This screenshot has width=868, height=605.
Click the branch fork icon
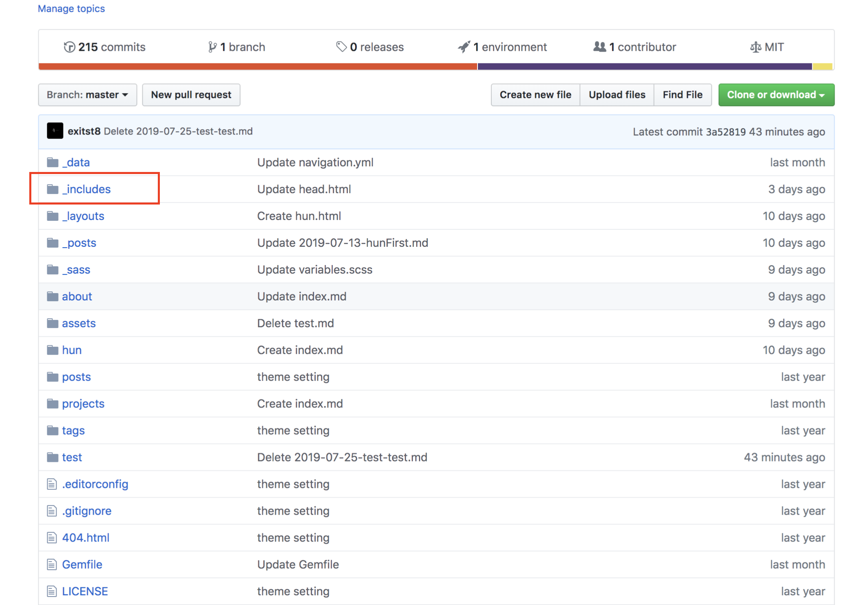pos(212,47)
